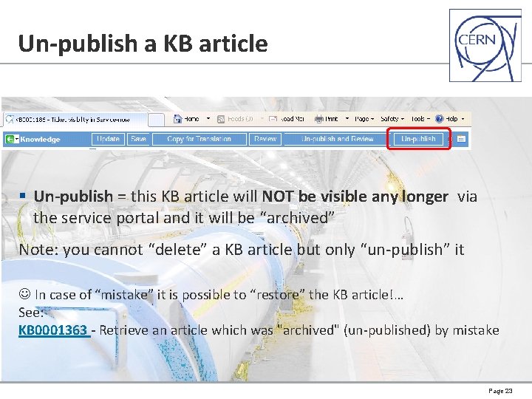Click the Read Mail envelope icon
532x399 pixels.
point(273,119)
